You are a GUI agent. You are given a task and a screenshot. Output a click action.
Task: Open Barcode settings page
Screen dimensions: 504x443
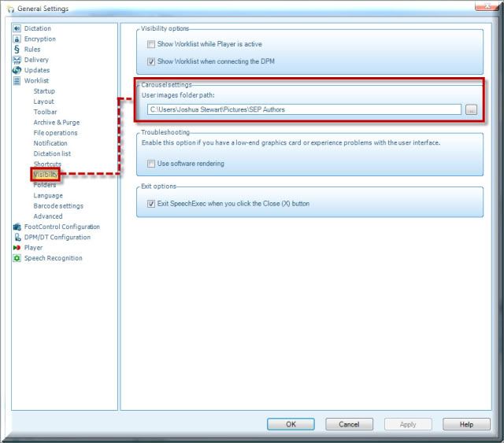58,206
